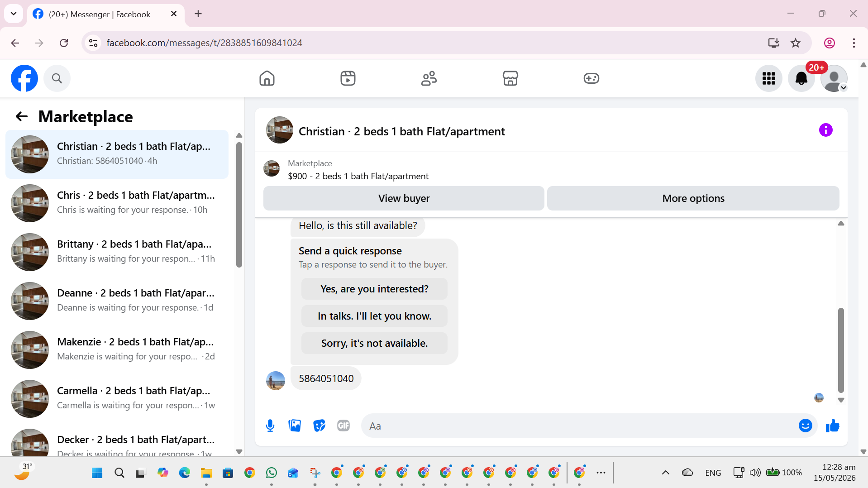Screen dimensions: 868x488
Task: Open the account profile menu
Action: pyautogui.click(x=834, y=78)
